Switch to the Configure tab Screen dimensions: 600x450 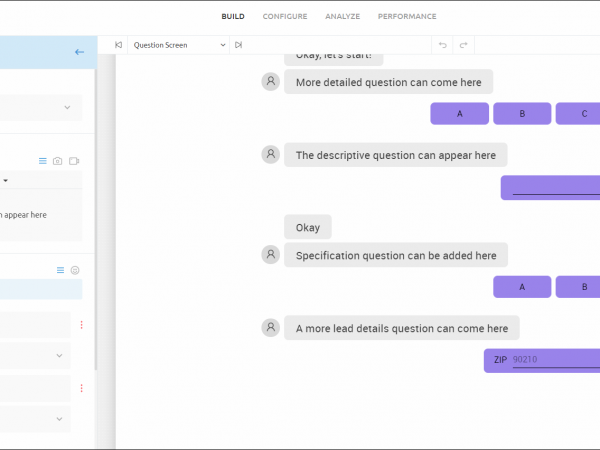[285, 16]
